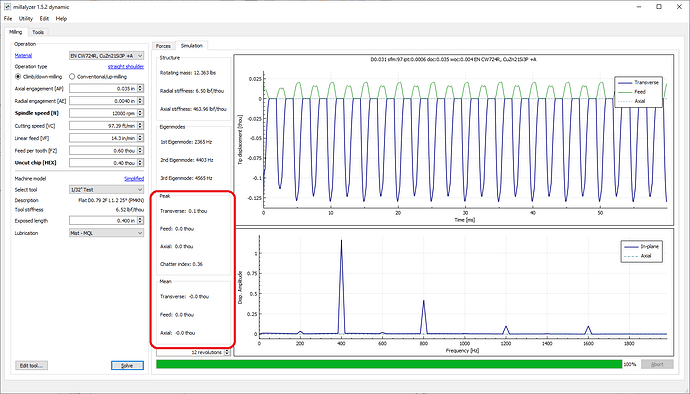
Task: Click the Peak 'Transverse: 0.1 thou' text
Action: pos(184,211)
